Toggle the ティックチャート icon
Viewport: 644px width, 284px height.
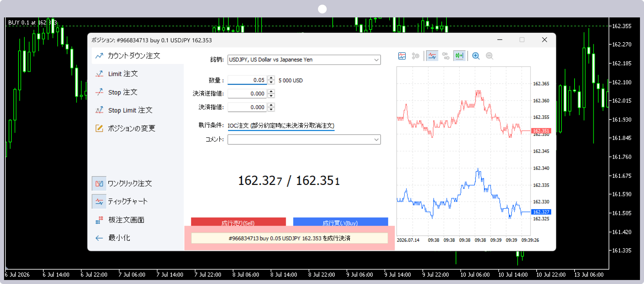point(99,202)
